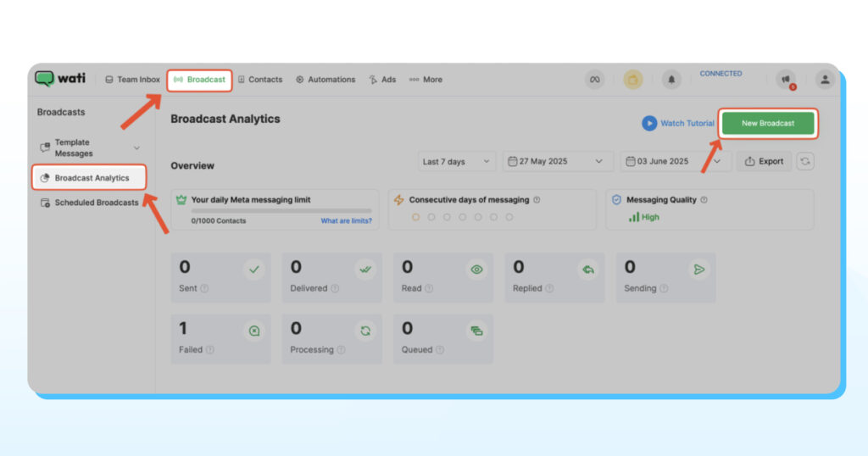
Task: Click the info icon next to Read
Action: tap(429, 288)
